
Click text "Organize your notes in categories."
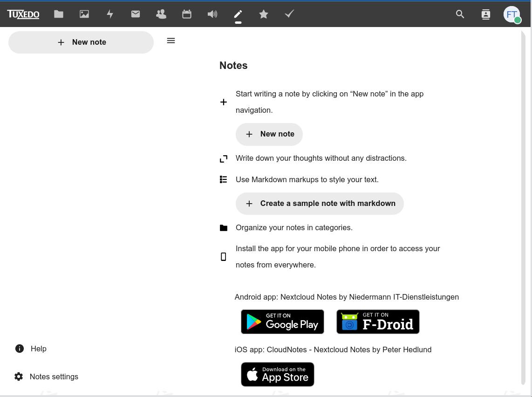click(x=294, y=228)
